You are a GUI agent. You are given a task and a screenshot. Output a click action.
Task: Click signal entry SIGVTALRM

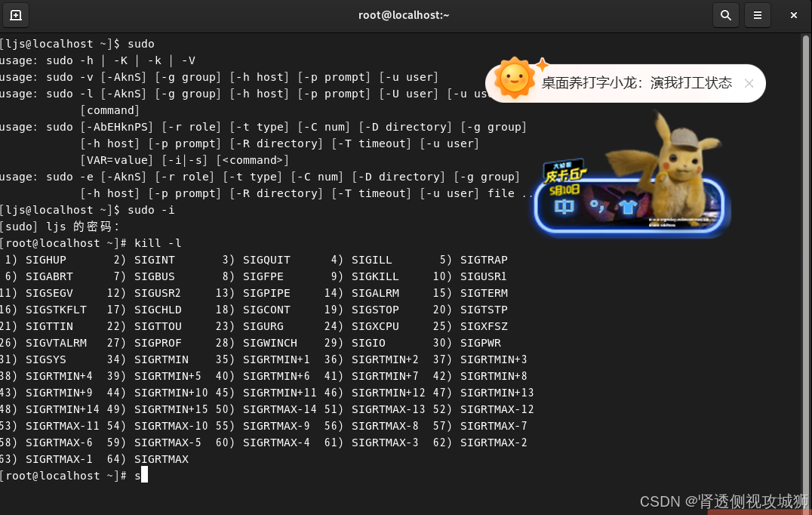[56, 343]
